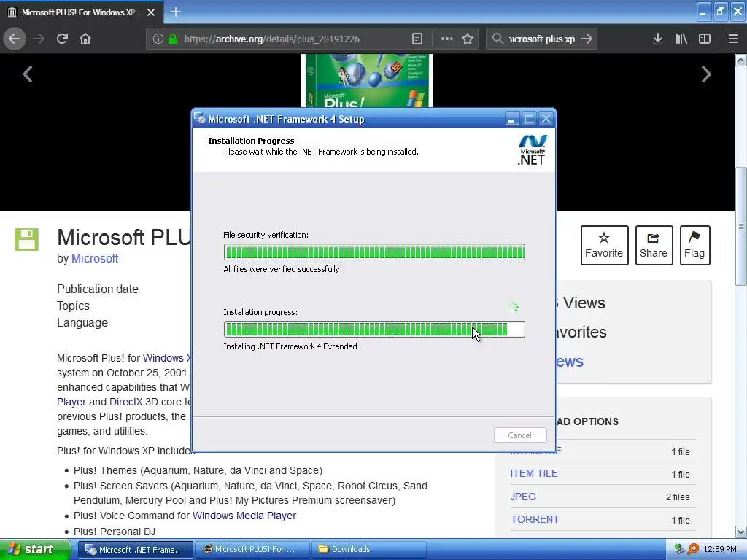Reload the archive.org page
The image size is (747, 560).
tap(62, 39)
